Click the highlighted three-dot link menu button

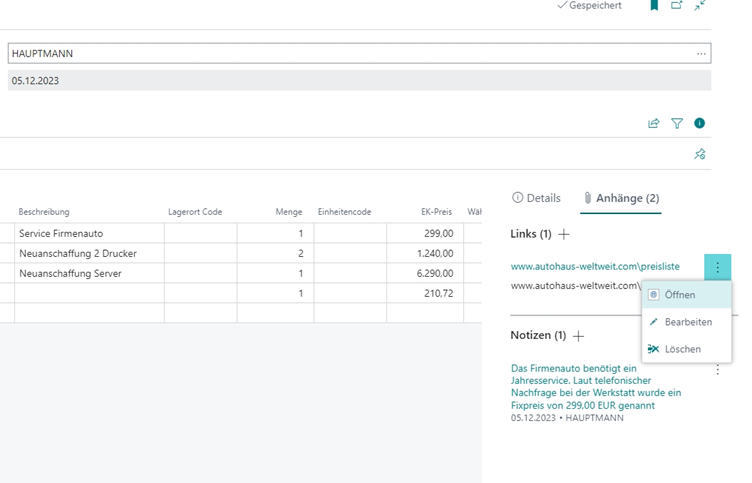click(x=717, y=267)
